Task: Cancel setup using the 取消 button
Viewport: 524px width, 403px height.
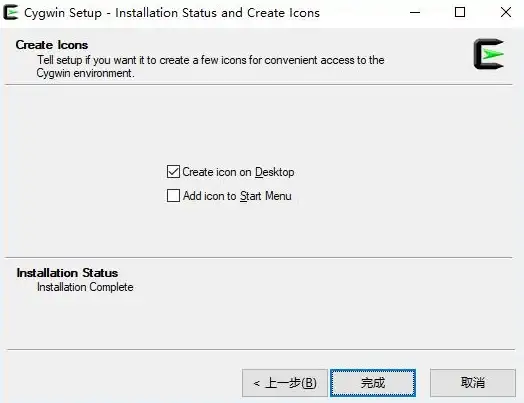Action: pos(473,383)
